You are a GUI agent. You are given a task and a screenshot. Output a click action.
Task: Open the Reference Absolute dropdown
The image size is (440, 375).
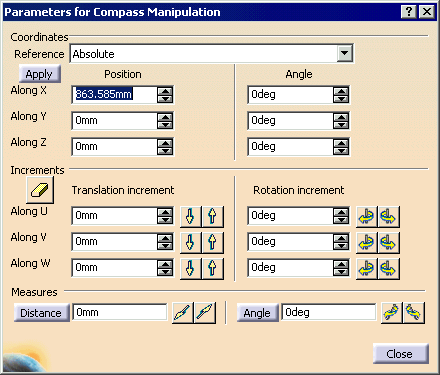tap(345, 53)
